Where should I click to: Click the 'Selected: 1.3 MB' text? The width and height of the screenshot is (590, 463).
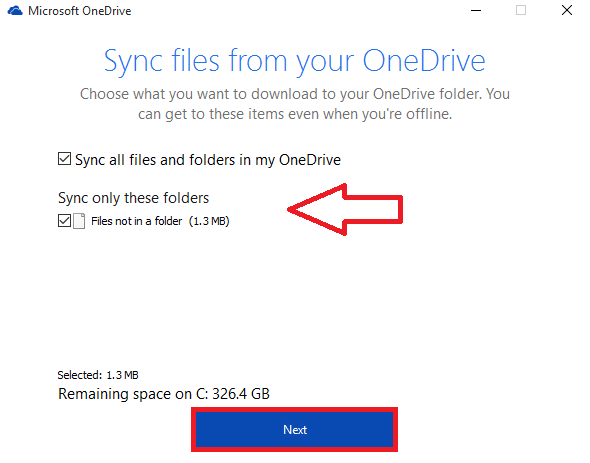pyautogui.click(x=98, y=375)
